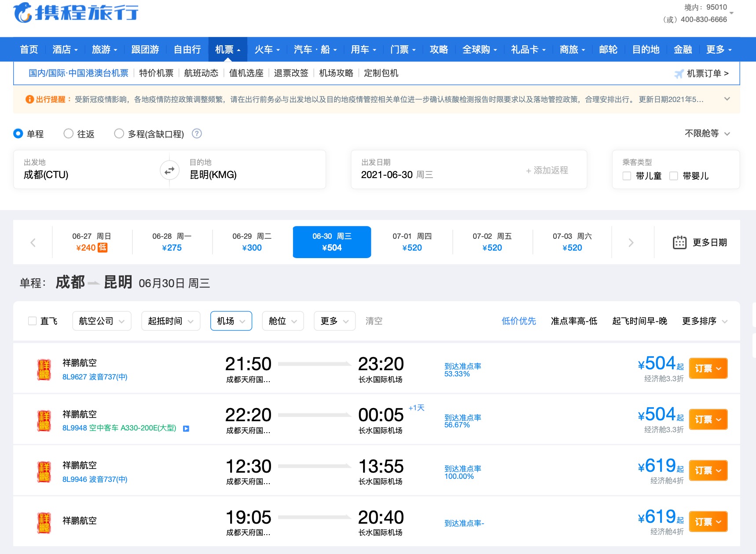The height and width of the screenshot is (554, 756).
Task: Open the 特价机票 sub-navigation link
Action: 156,73
